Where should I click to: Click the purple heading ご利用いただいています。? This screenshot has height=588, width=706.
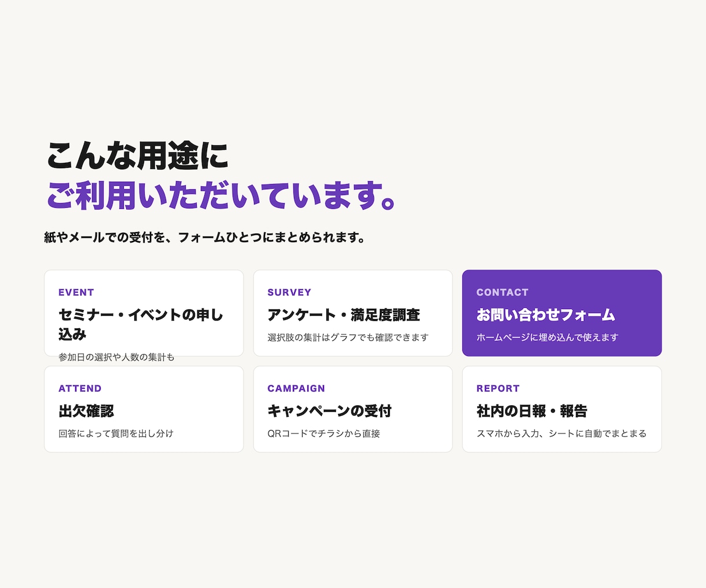pos(222,196)
